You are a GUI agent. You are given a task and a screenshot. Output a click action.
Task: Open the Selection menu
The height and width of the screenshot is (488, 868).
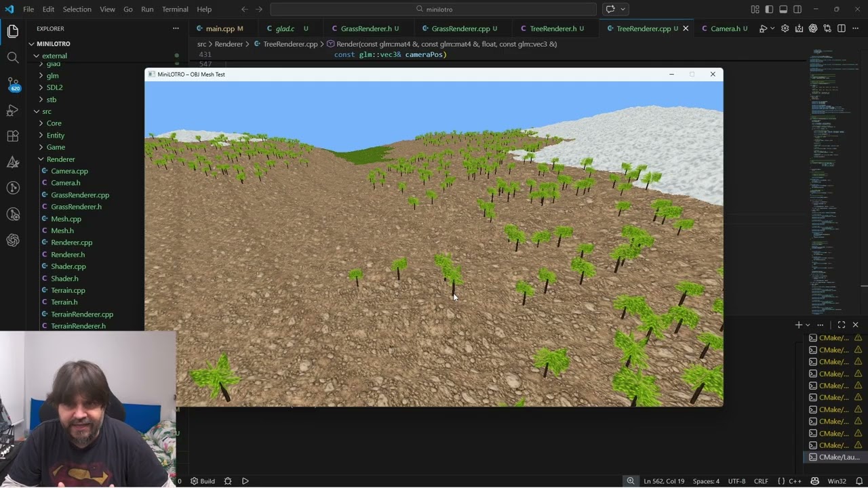(77, 9)
